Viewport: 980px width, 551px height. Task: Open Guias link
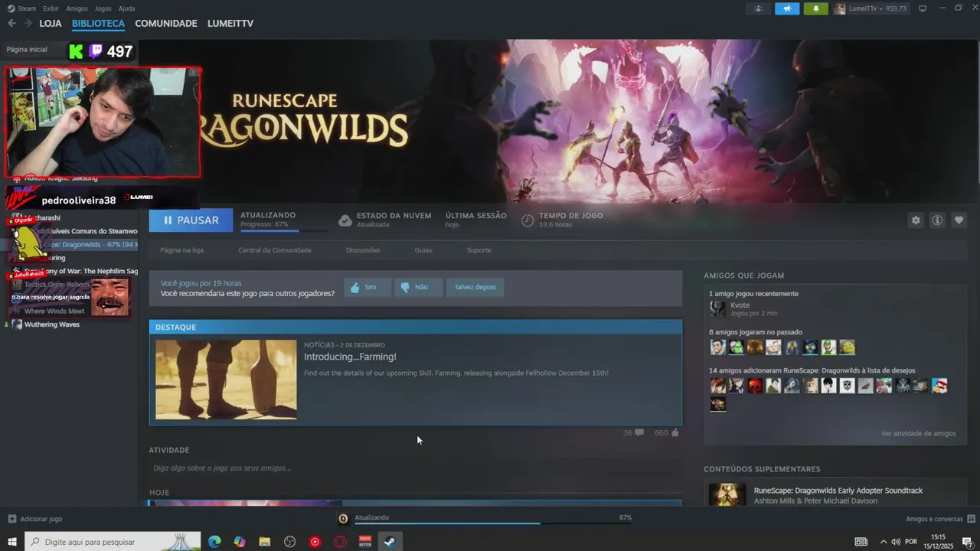click(x=423, y=250)
